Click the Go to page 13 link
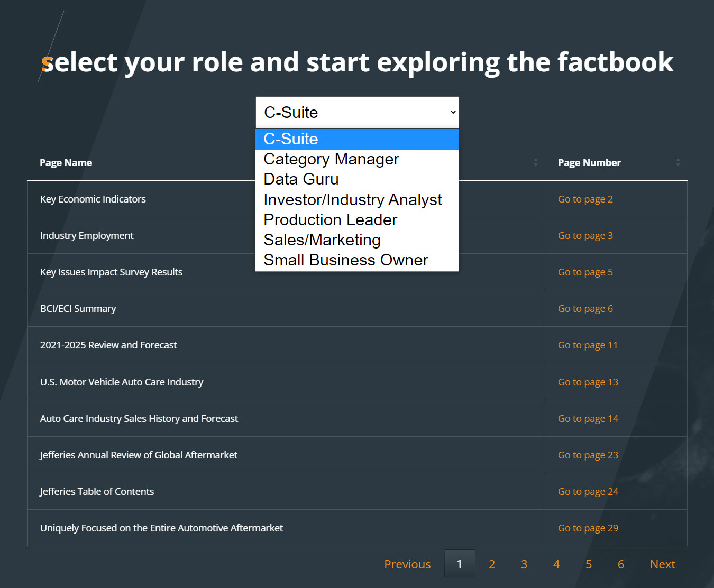The image size is (714, 588). 588,382
